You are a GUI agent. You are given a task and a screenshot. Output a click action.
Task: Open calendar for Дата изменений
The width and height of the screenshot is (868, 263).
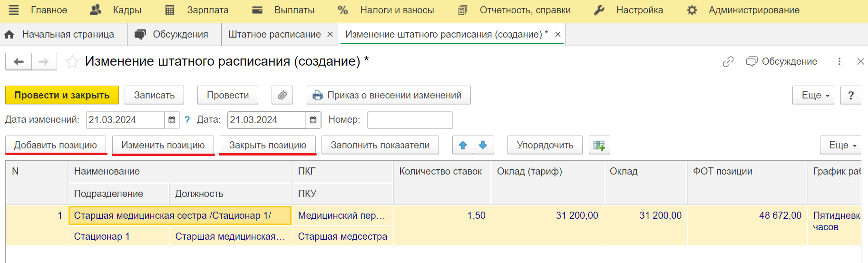click(x=172, y=120)
